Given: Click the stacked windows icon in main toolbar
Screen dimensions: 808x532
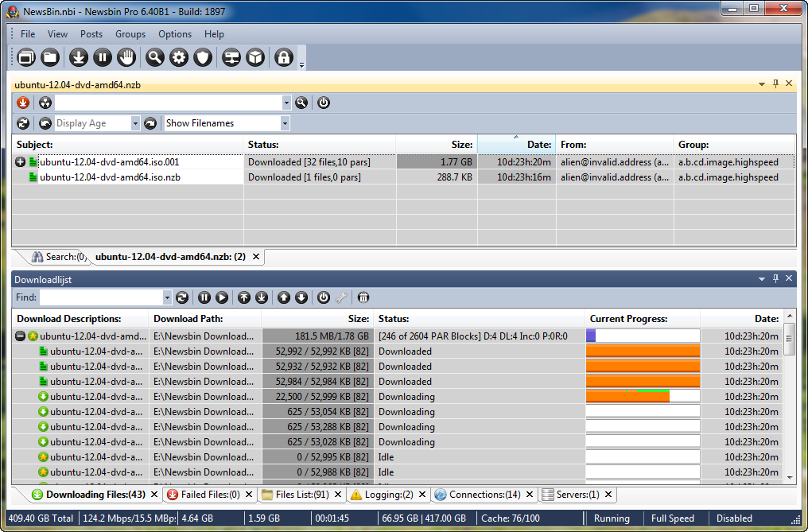Looking at the screenshot, I should click(x=25, y=57).
